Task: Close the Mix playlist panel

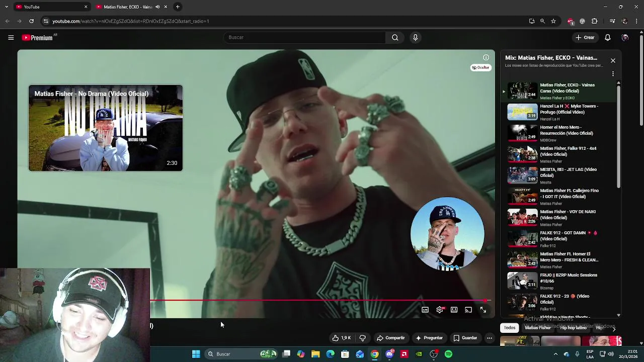Action: 613,60
